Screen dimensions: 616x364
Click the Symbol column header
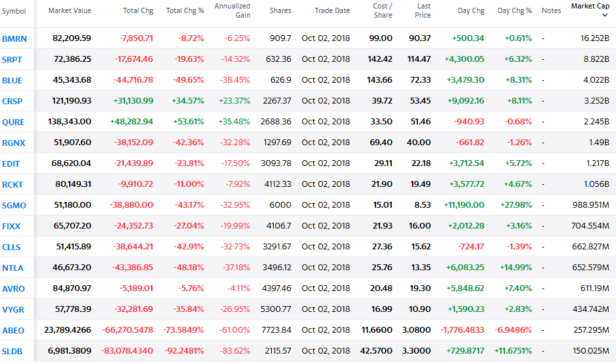[x=14, y=11]
